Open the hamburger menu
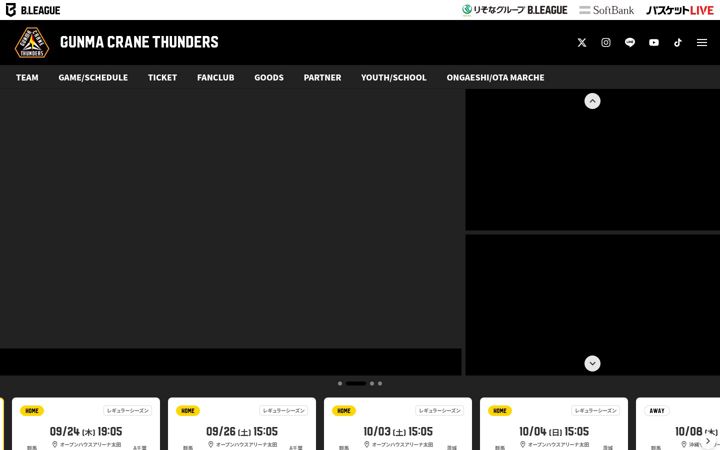This screenshot has width=720, height=450. click(x=702, y=42)
